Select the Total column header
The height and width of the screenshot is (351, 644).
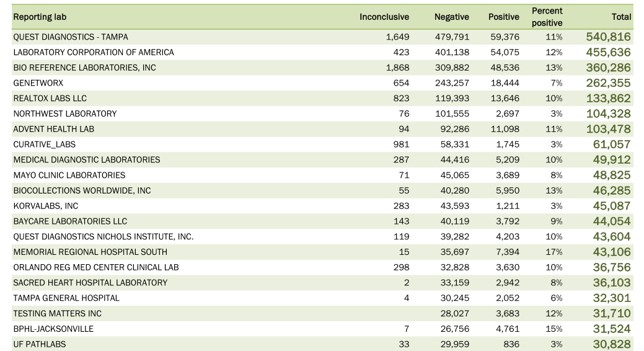point(621,17)
